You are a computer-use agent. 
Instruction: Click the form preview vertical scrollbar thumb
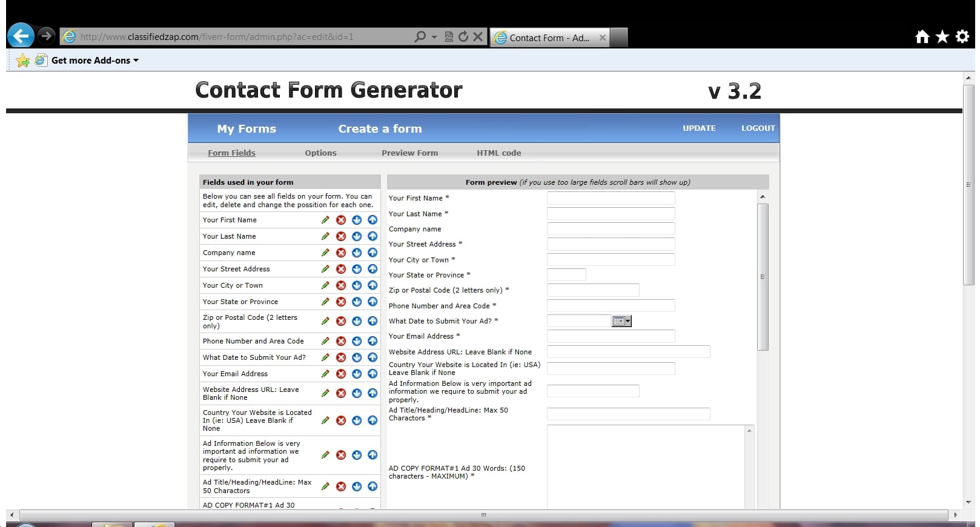[x=763, y=277]
